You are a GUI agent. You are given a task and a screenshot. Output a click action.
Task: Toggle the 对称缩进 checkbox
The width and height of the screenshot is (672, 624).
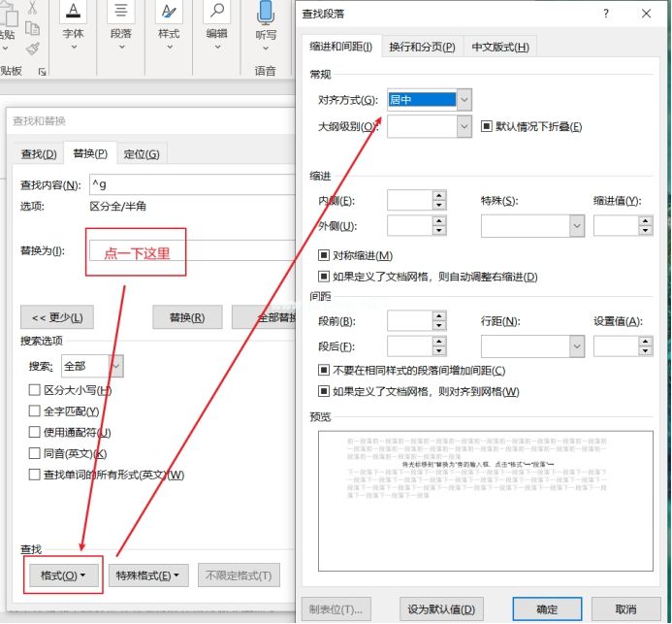[325, 256]
